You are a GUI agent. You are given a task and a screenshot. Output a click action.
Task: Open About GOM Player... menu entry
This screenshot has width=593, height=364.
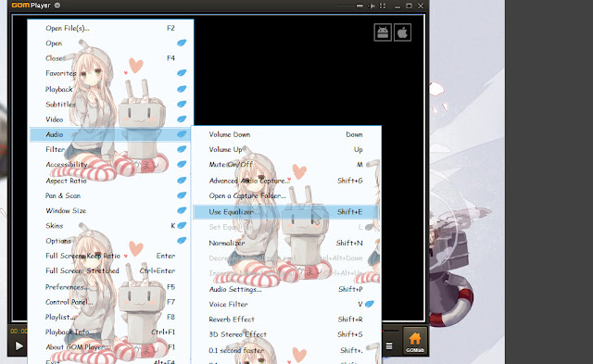pyautogui.click(x=109, y=347)
